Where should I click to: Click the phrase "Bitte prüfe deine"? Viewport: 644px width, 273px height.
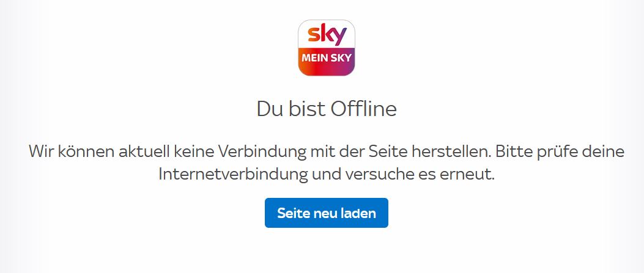[560, 152]
